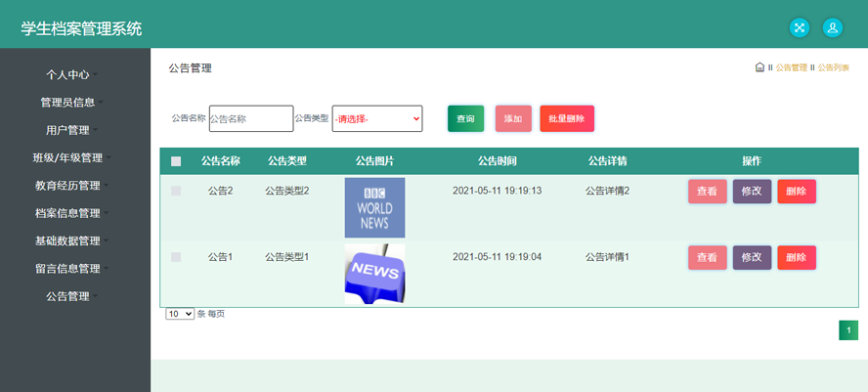This screenshot has width=868, height=392.
Task: Click the 公告类型 column header
Action: point(286,161)
